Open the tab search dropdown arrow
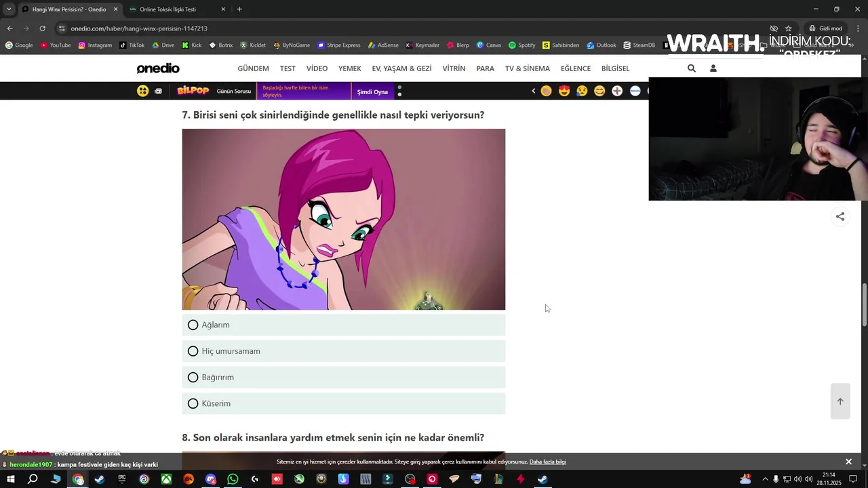The width and height of the screenshot is (868, 488). pos(8,9)
